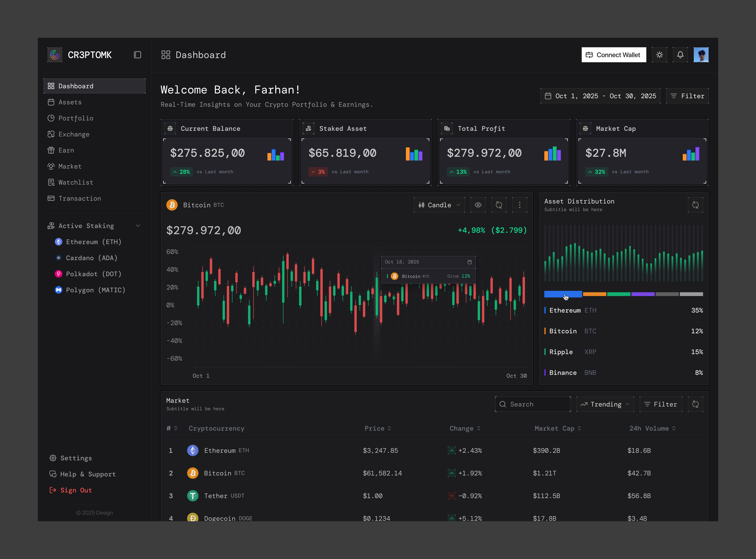Sort by 24h Volume column
Viewport: 756px width, 559px height.
point(652,428)
